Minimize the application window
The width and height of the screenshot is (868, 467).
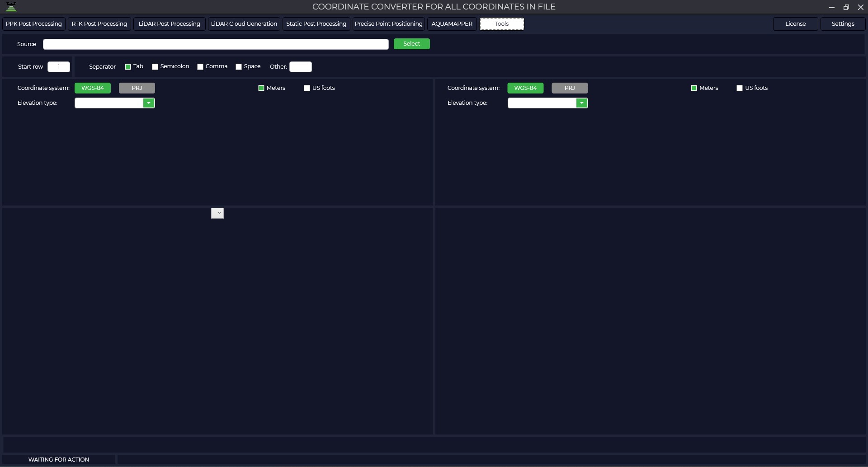pos(831,7)
